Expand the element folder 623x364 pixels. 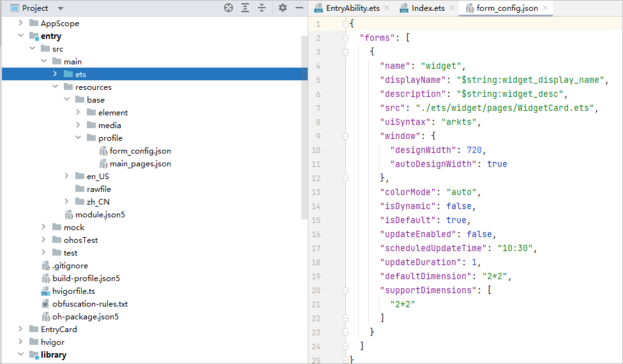[79, 112]
